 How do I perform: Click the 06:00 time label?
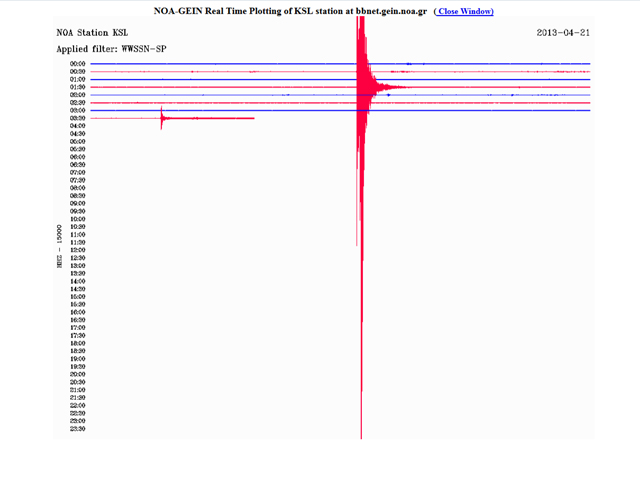coord(77,157)
